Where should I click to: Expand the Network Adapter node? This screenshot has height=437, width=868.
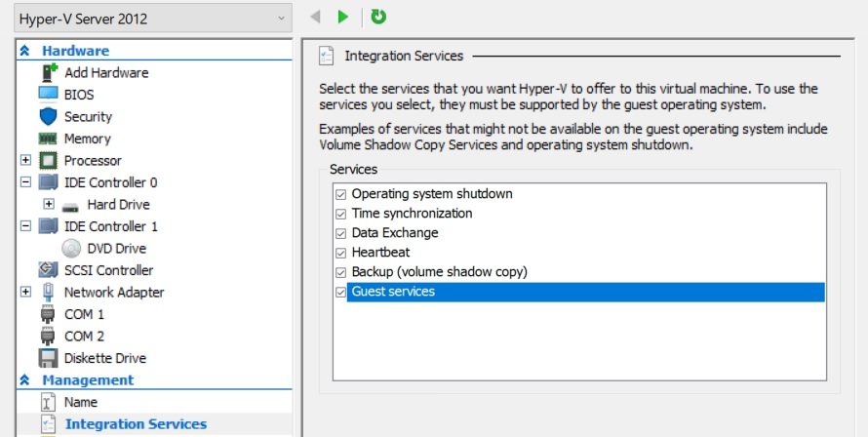pos(25,293)
